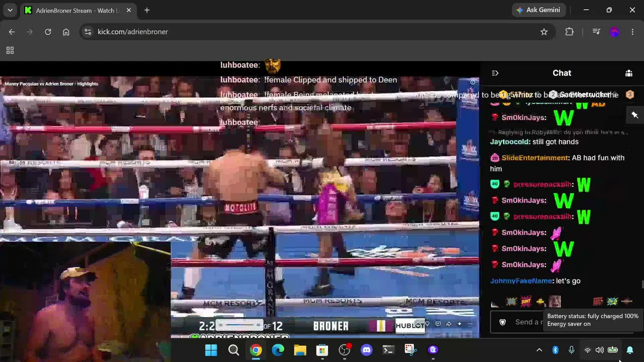The width and height of the screenshot is (644, 362).
Task: Click the microphone tray icon
Action: [571, 350]
